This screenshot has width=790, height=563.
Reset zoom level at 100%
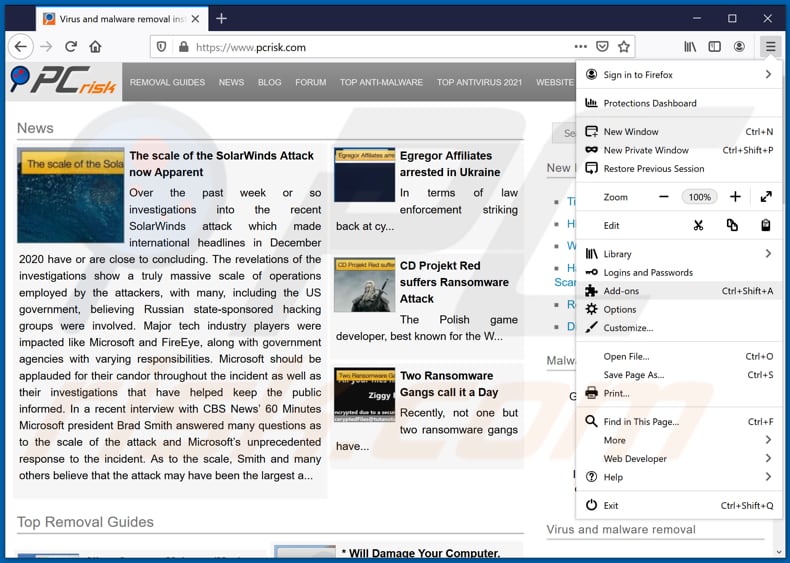pos(699,197)
